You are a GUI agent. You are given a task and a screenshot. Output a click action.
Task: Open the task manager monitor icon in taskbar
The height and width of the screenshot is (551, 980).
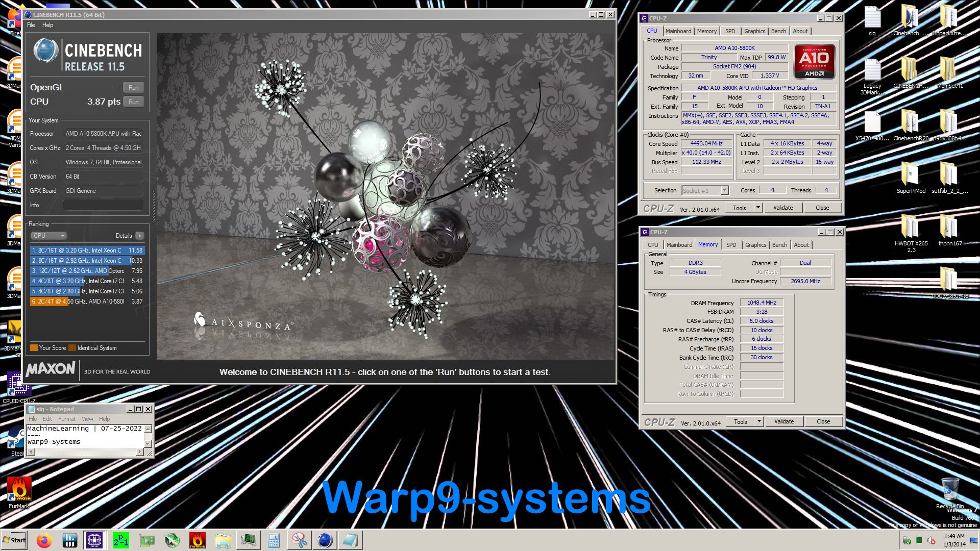(249, 540)
